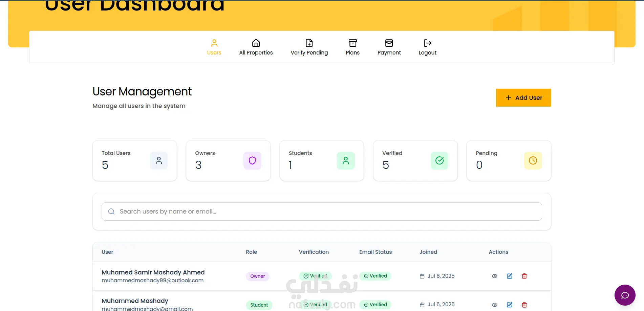This screenshot has height=311, width=644.
Task: Open the Verify Pending tab
Action: point(309,47)
